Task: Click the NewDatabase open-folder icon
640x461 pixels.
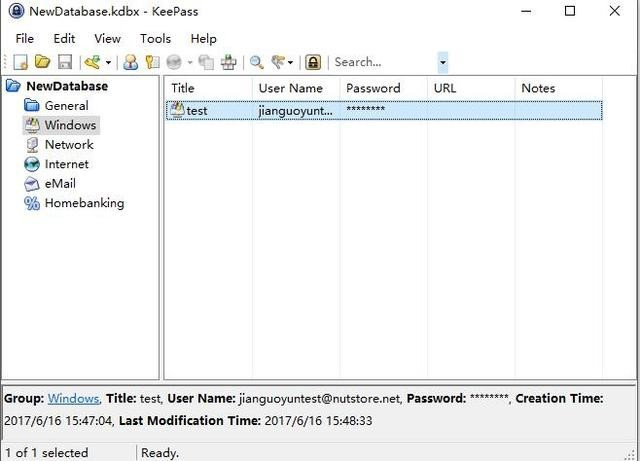Action: tap(13, 86)
